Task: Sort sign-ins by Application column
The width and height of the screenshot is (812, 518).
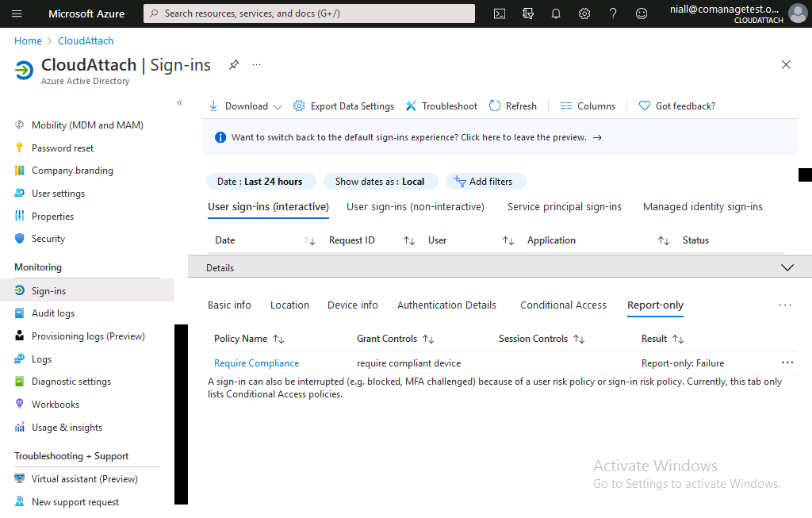Action: [x=664, y=240]
